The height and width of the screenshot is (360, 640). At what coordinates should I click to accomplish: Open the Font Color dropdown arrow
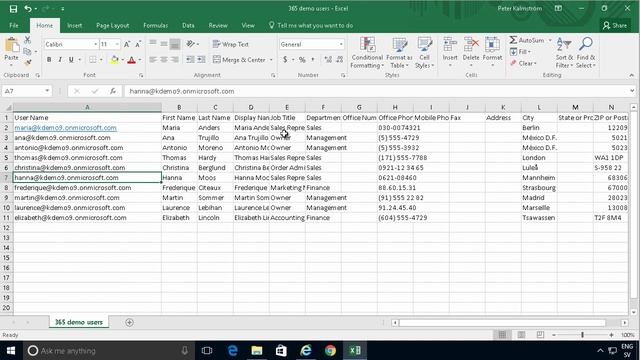tap(140, 60)
